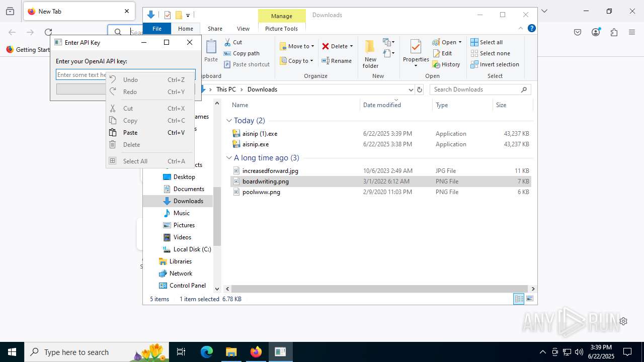Refresh the Downloads address bar
644x362 pixels.
tap(419, 89)
